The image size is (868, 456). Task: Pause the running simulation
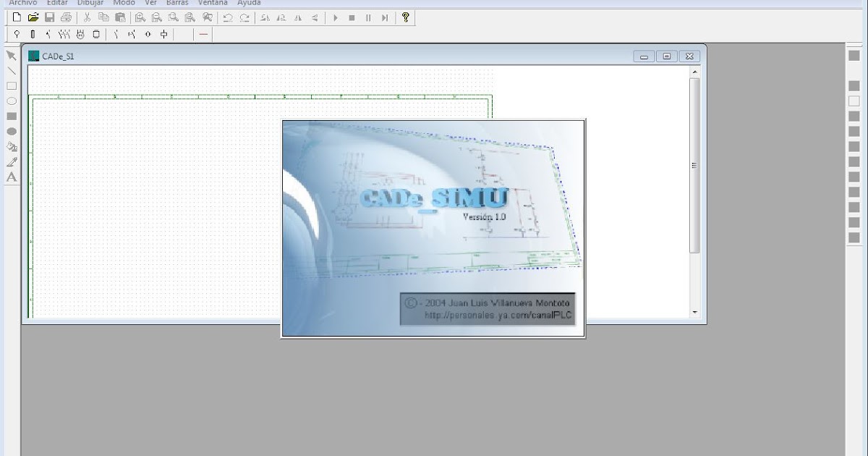(x=369, y=17)
